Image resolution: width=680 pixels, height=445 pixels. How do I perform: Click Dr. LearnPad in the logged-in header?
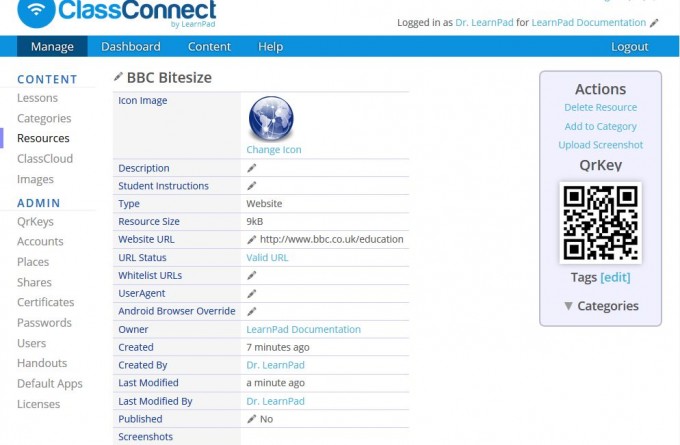484,23
